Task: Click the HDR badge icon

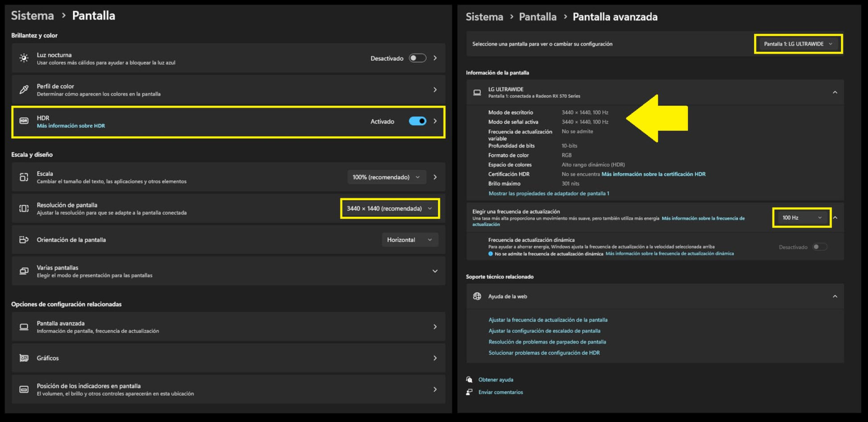Action: point(24,121)
